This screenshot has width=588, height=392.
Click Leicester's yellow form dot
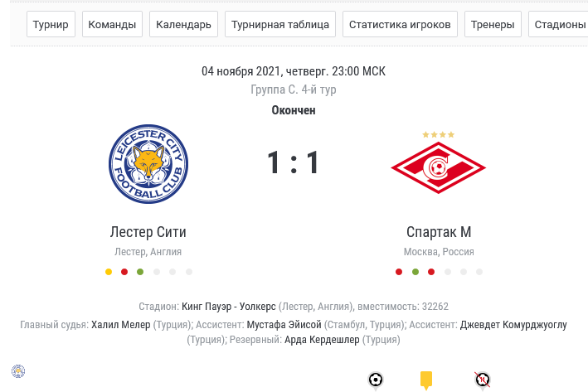[x=109, y=272]
